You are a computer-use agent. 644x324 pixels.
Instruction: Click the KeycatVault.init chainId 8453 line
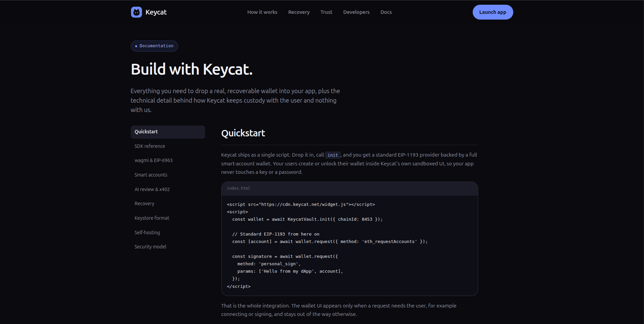click(307, 219)
